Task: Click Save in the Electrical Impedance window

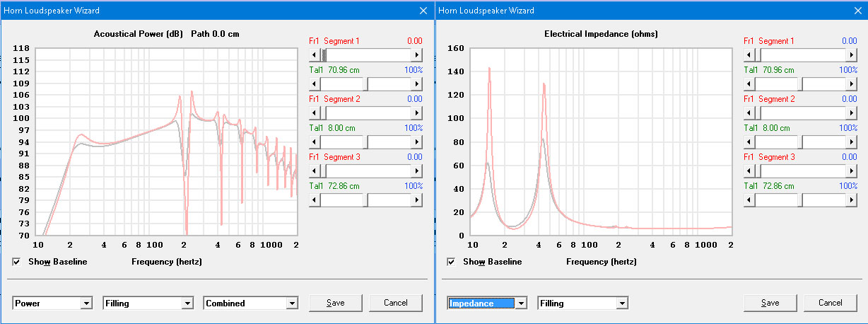Action: pos(770,303)
